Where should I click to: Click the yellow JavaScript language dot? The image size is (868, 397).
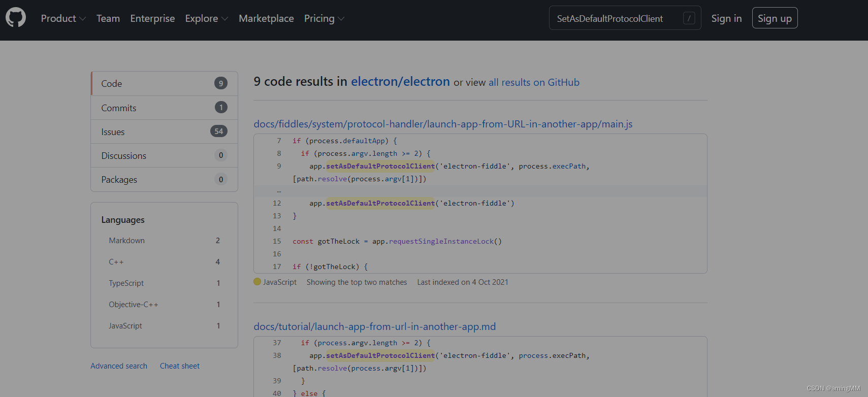[x=257, y=282]
